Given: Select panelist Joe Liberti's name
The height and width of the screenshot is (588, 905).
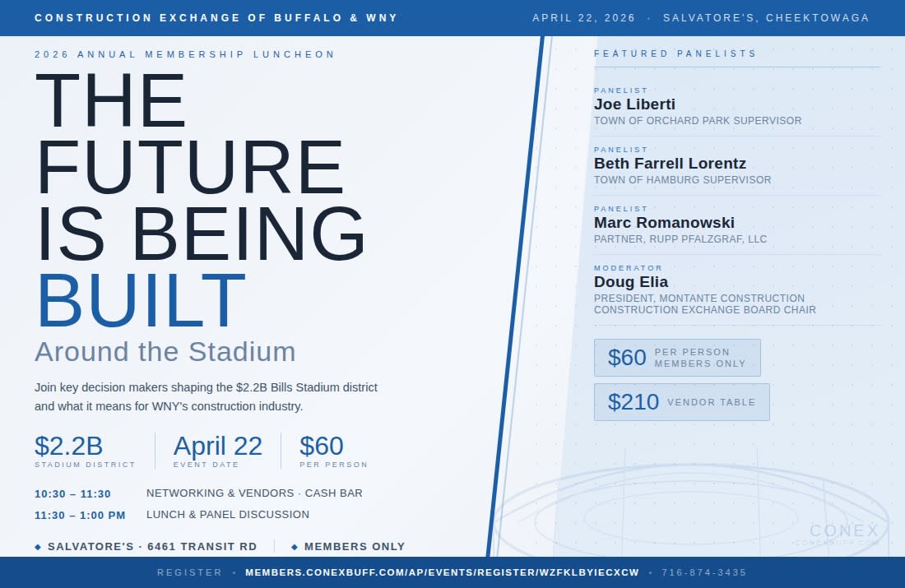Looking at the screenshot, I should pyautogui.click(x=634, y=104).
